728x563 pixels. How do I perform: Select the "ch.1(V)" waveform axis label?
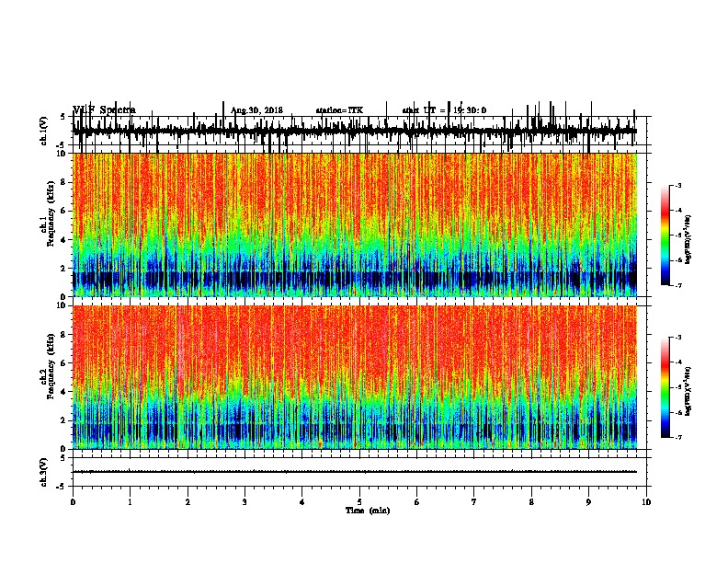click(x=44, y=131)
